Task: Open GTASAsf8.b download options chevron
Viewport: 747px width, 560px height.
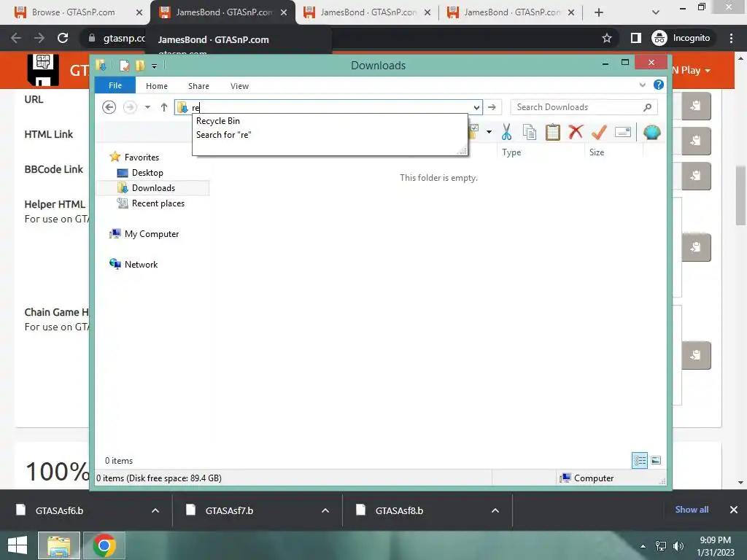Action: (x=495, y=510)
